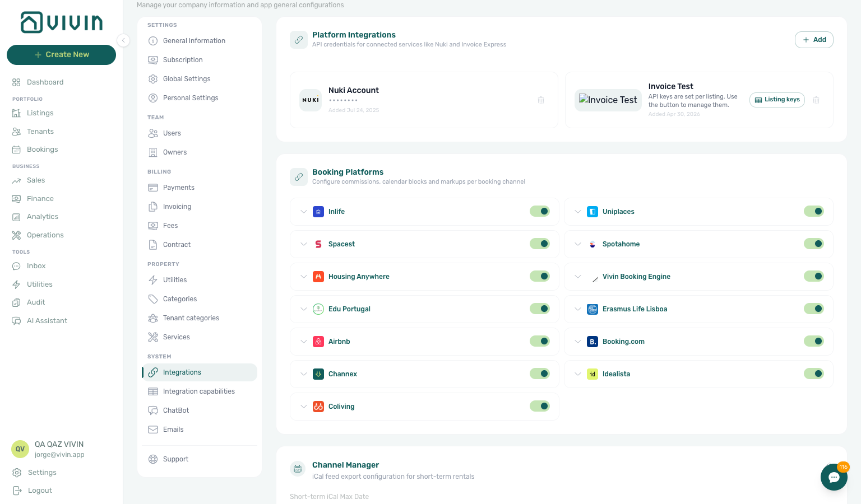Expand the Uniplaces platform row

[577, 212]
